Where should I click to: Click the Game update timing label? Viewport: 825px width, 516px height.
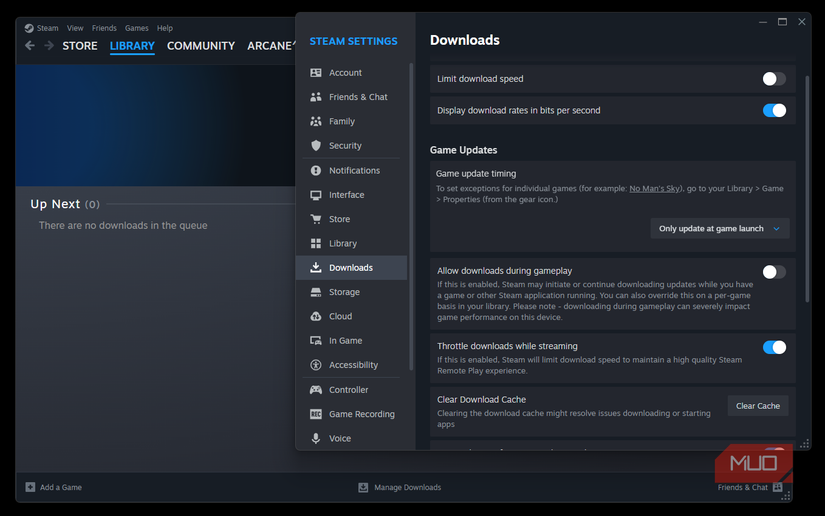pyautogui.click(x=476, y=174)
